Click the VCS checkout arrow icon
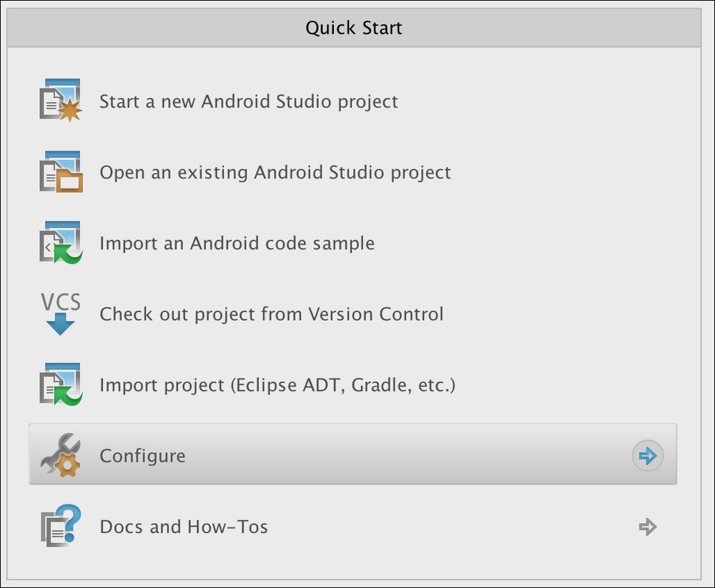Image resolution: width=715 pixels, height=588 pixels. click(61, 314)
